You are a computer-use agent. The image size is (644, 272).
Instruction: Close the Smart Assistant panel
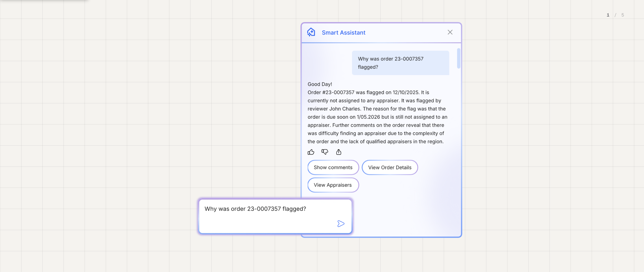pos(450,32)
